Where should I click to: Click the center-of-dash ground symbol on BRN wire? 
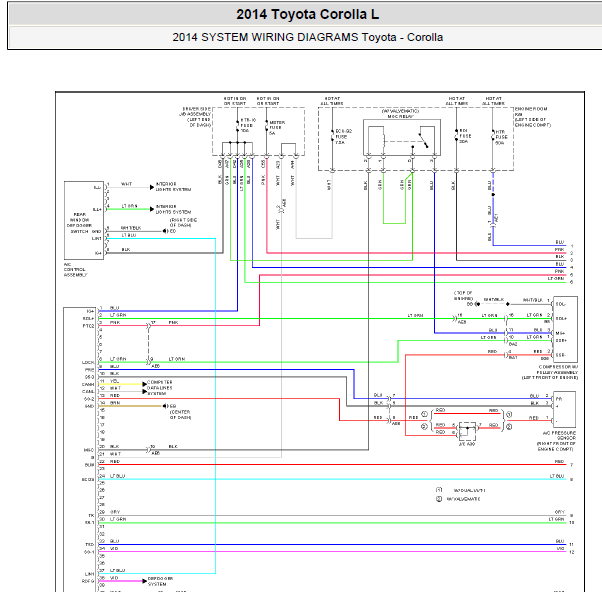pyautogui.click(x=165, y=406)
